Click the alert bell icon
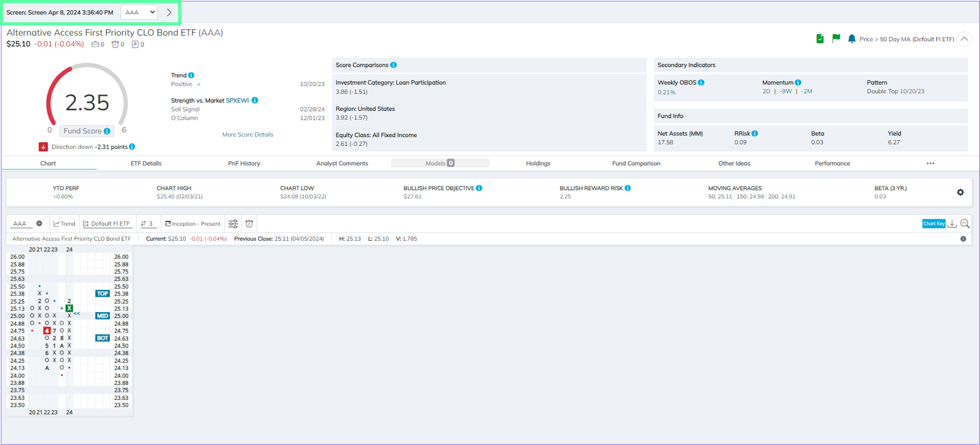980x445 pixels. (851, 39)
